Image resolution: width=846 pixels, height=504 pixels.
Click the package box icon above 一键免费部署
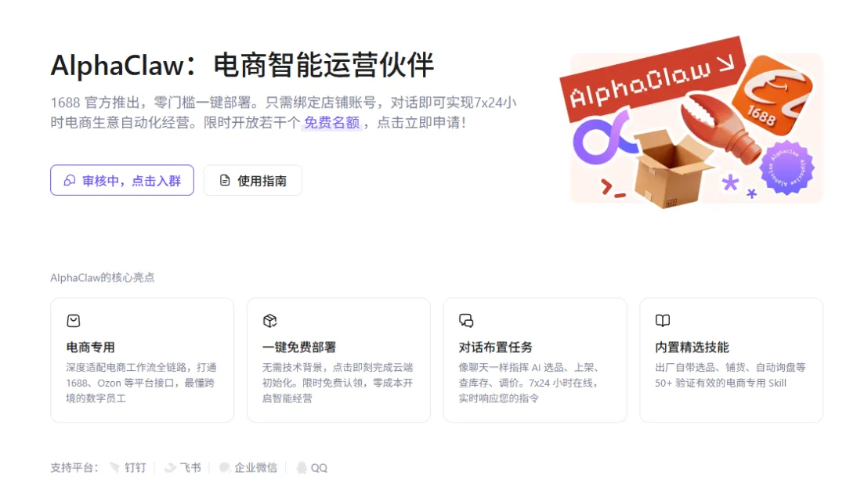(269, 321)
